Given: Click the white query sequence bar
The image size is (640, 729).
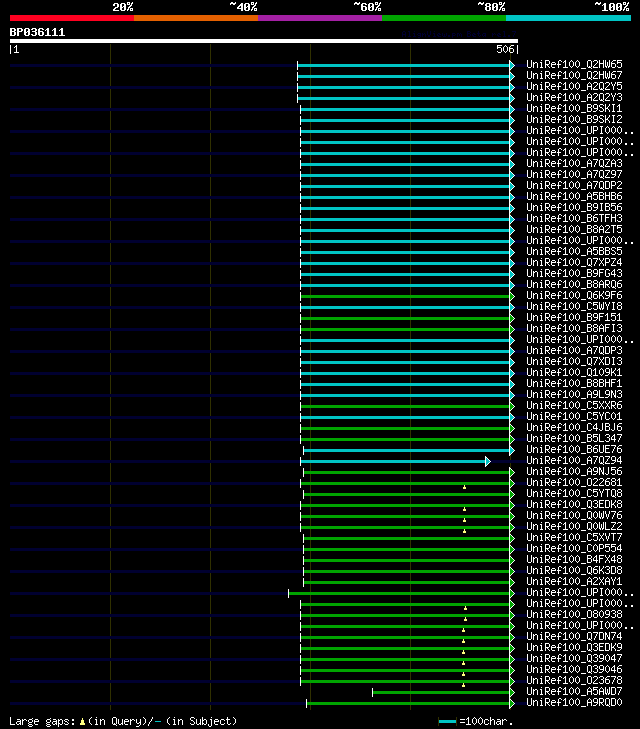Looking at the screenshot, I should coord(264,41).
